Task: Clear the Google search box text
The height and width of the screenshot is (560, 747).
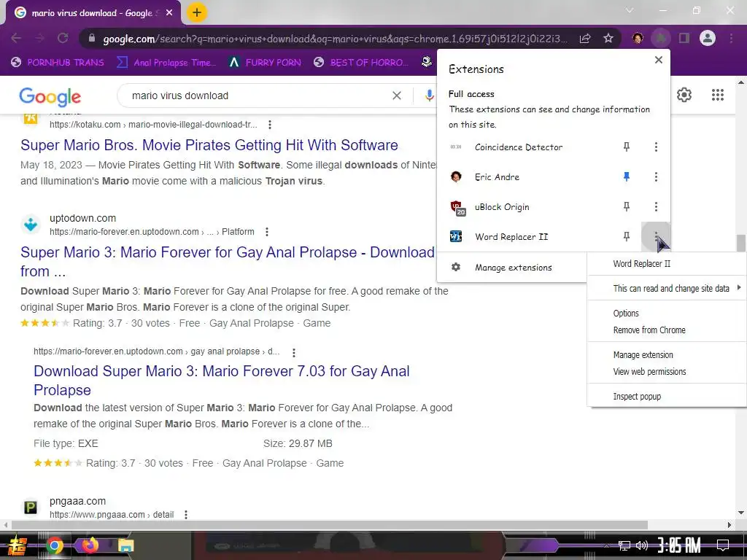Action: pos(396,96)
